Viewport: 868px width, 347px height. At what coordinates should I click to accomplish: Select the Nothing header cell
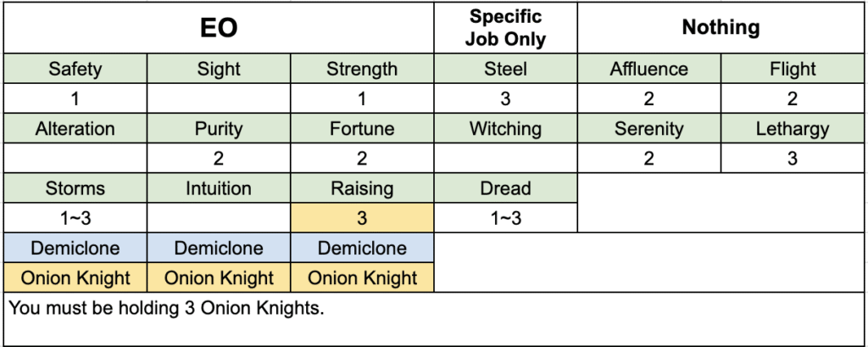[721, 28]
